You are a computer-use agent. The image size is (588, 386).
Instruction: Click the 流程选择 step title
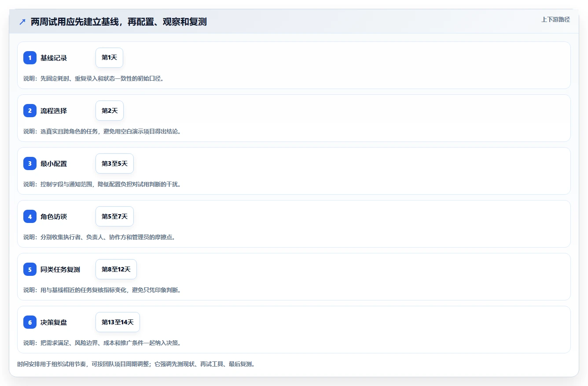pyautogui.click(x=54, y=111)
